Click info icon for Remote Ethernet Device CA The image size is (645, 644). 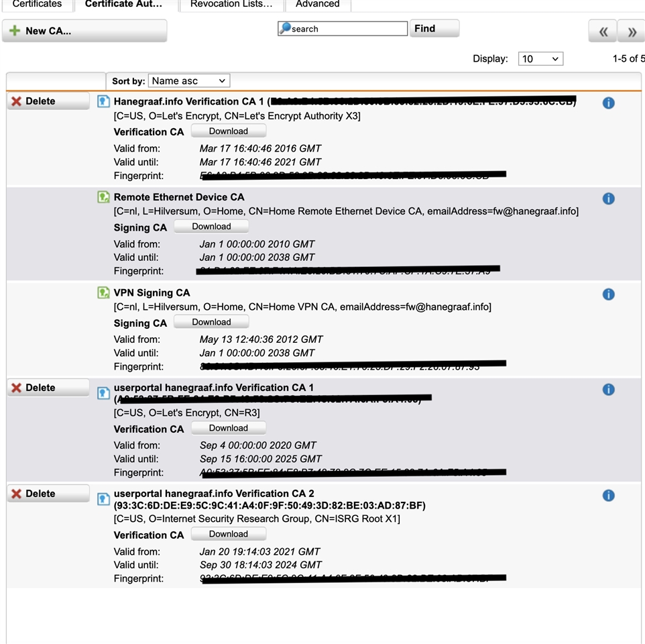[608, 199]
